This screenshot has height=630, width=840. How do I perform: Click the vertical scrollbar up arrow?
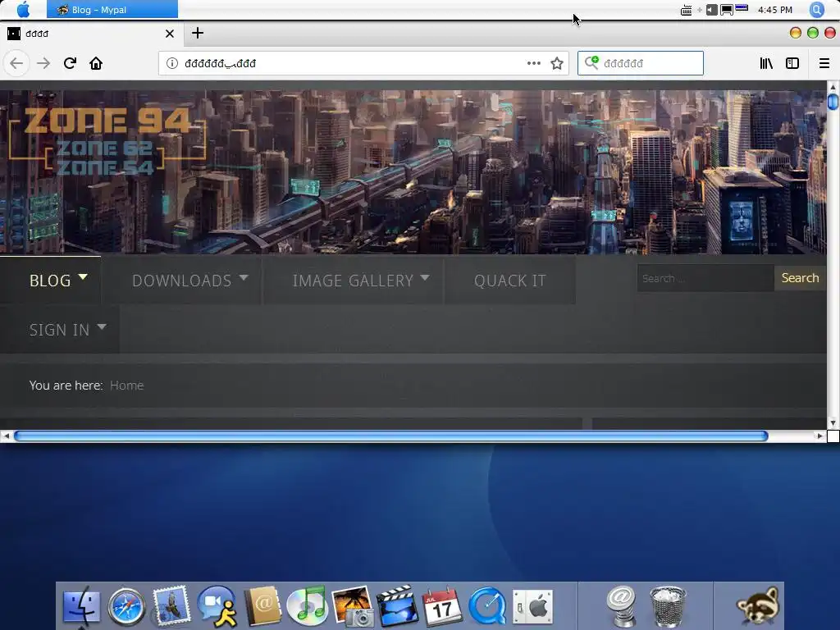833,87
